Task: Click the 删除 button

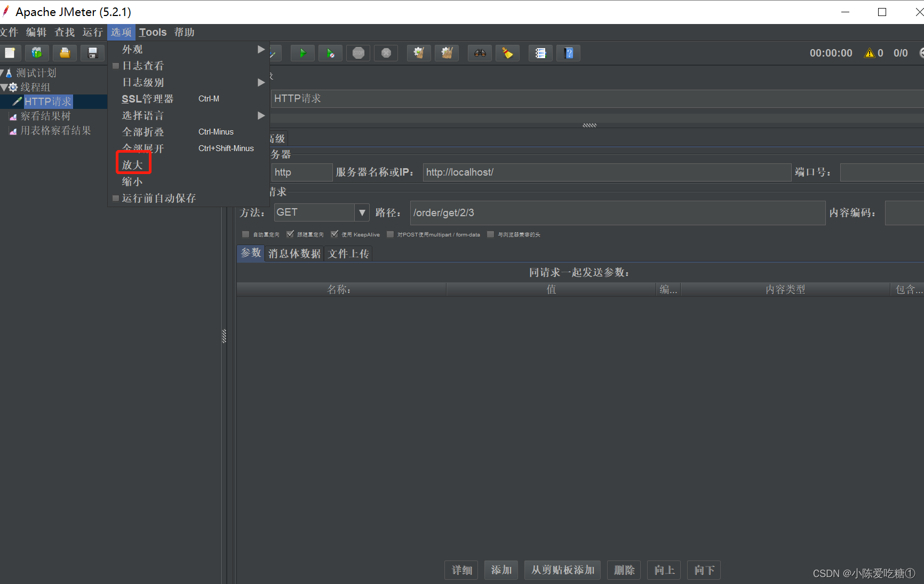Action: (x=624, y=570)
